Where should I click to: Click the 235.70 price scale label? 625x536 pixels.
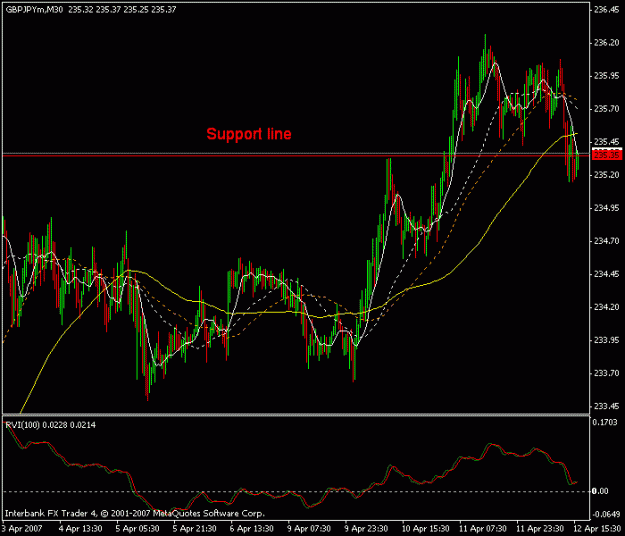tap(607, 109)
